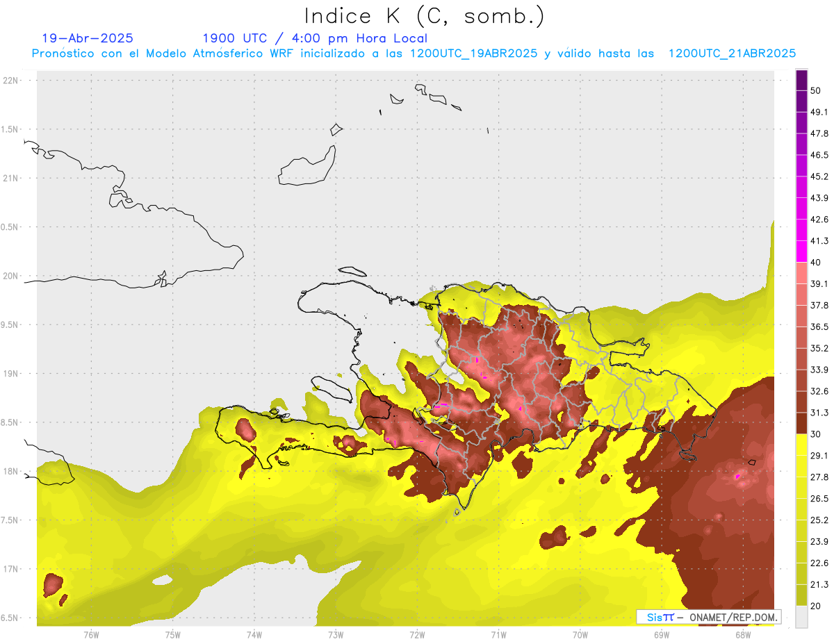The height and width of the screenshot is (644, 834).
Task: Click the "73W" longitude label
Action: [336, 635]
